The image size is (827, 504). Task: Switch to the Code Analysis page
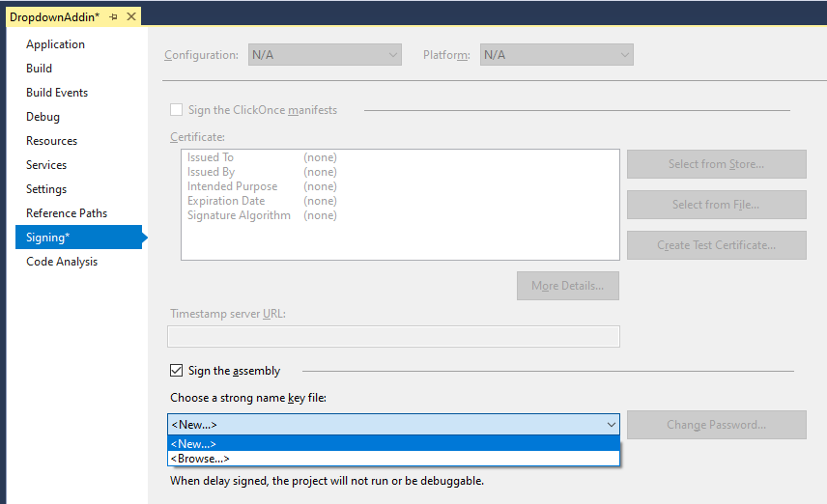(x=62, y=262)
